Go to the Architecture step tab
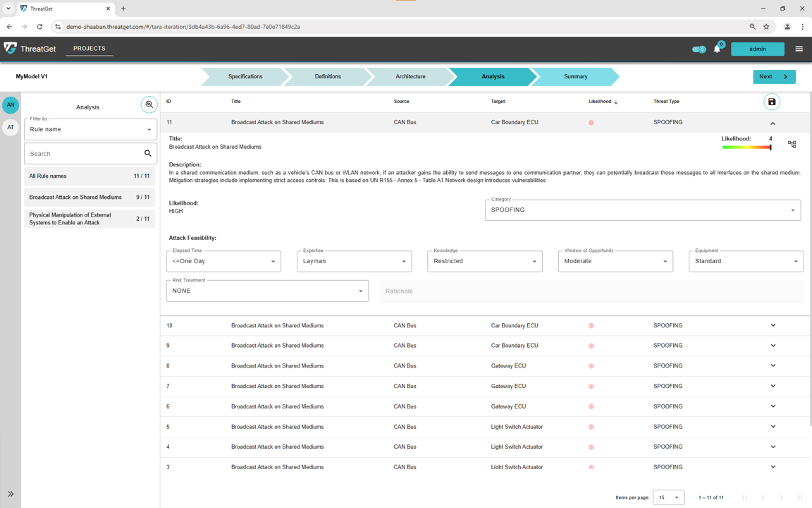This screenshot has width=812, height=508. point(410,76)
